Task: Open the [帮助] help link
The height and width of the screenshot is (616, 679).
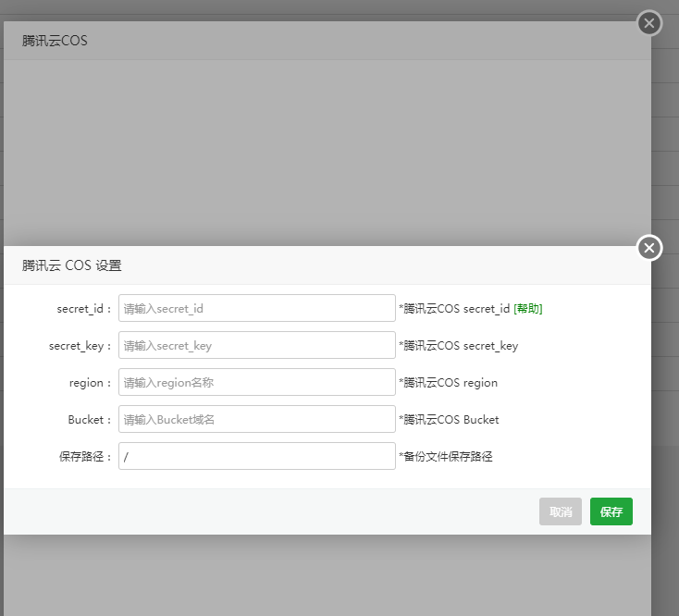Action: click(528, 309)
